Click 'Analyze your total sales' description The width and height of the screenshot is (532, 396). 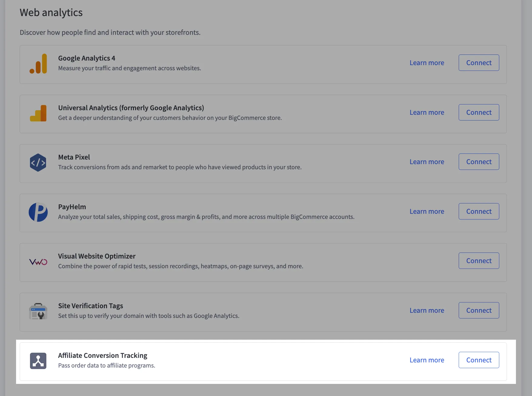206,217
